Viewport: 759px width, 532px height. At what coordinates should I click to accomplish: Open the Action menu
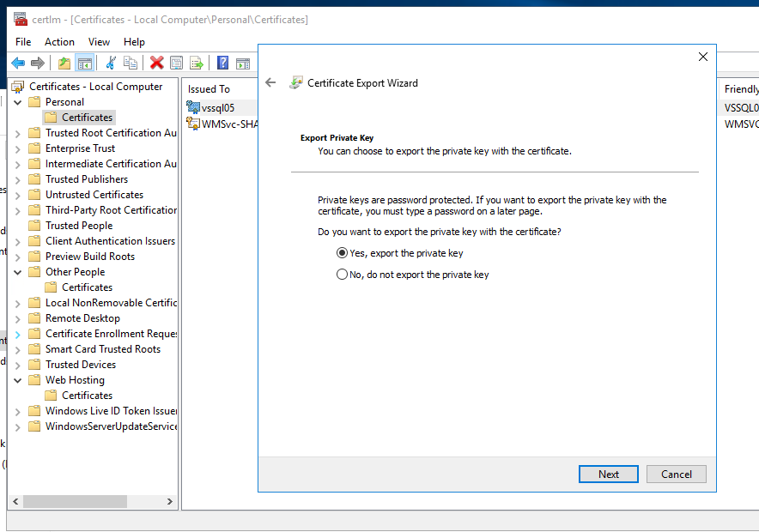click(59, 41)
